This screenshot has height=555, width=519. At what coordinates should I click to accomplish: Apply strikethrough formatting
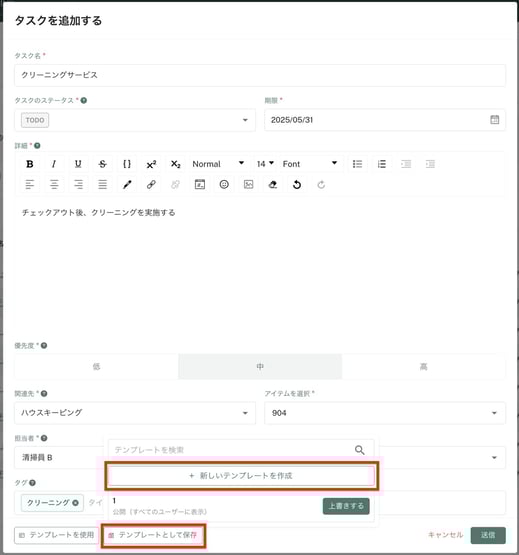pos(102,164)
